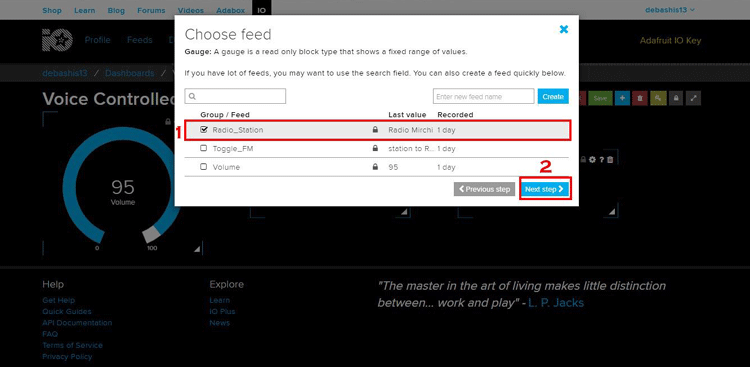Click the olive key dashboard button
The image size is (750, 367).
(658, 98)
